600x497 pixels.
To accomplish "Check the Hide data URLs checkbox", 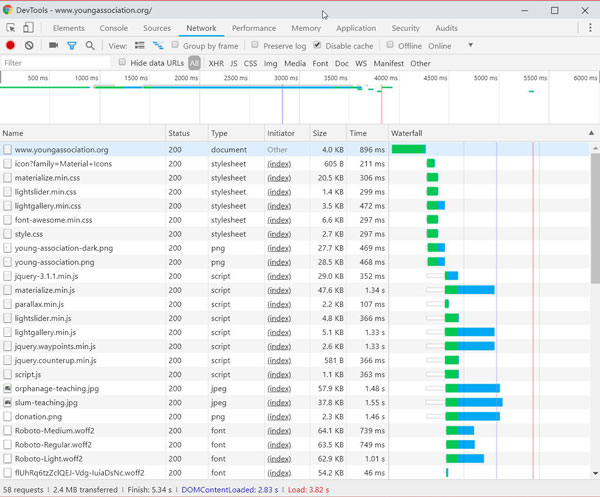I will (123, 63).
